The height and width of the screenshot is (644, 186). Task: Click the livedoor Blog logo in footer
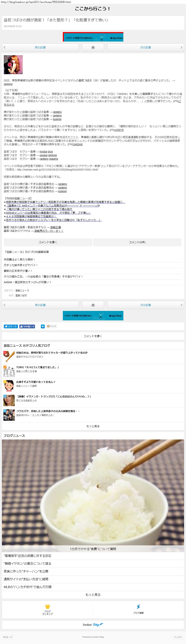tap(93, 624)
